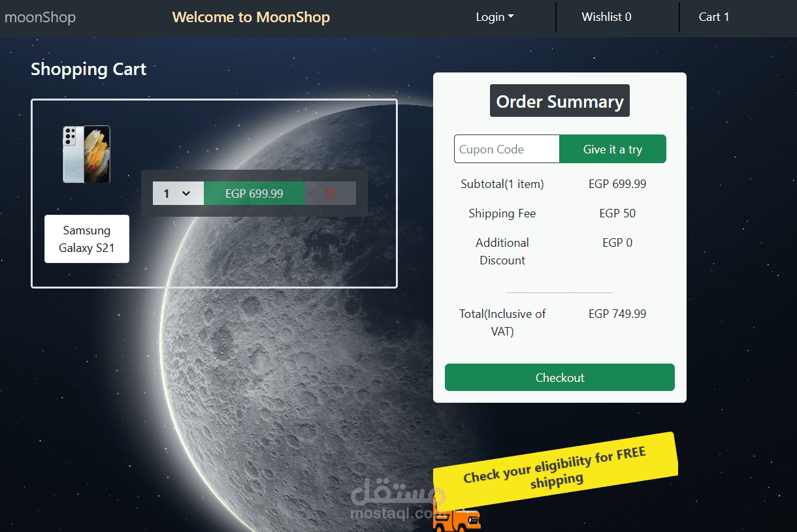Expand the quantity selector showing 1
Screen dimensions: 797x532
point(178,193)
